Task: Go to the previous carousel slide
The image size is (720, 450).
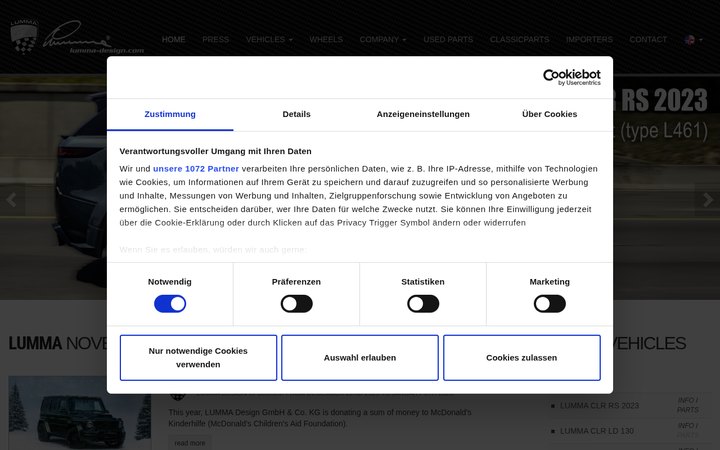Action: coord(11,200)
